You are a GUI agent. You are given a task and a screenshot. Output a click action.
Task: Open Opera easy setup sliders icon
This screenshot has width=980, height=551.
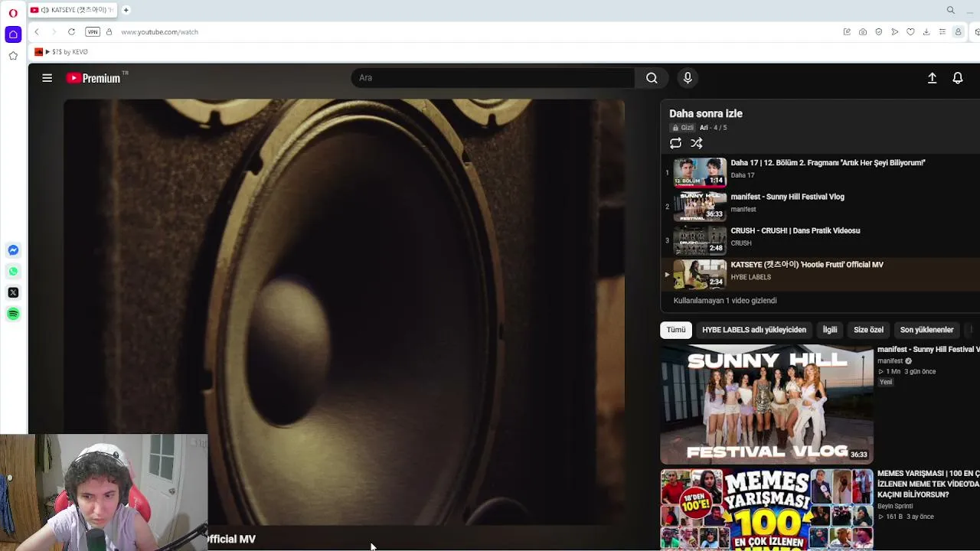942,32
